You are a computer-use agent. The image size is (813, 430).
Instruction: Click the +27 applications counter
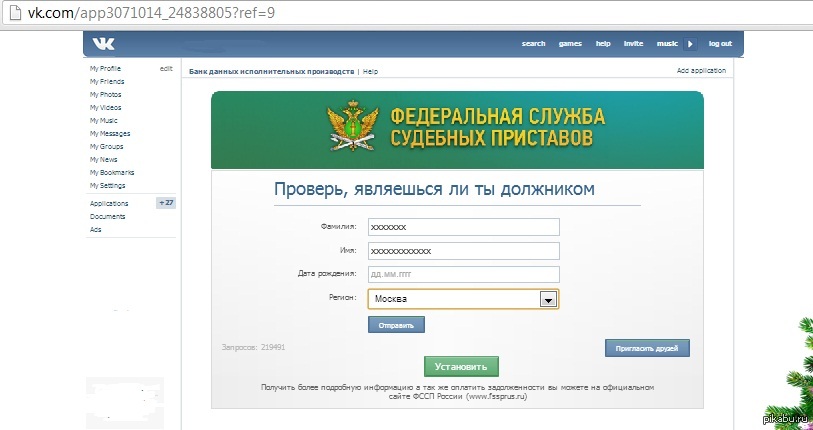click(x=166, y=203)
